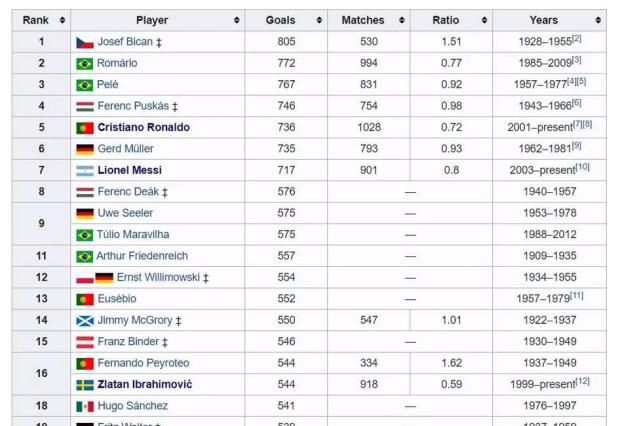Click Germany flag beside Gerd Müller
This screenshot has width=640, height=426.
point(85,149)
